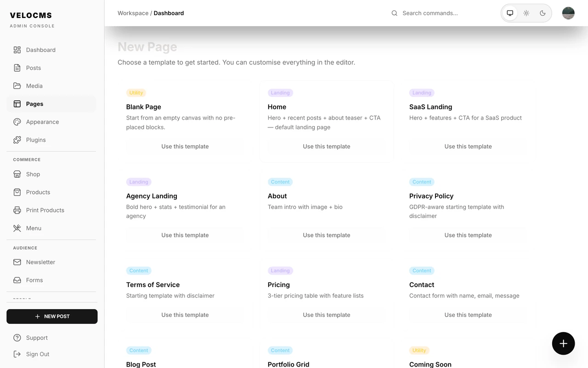This screenshot has height=368, width=588.
Task: Go to Posts in the sidebar
Action: coord(51,68)
